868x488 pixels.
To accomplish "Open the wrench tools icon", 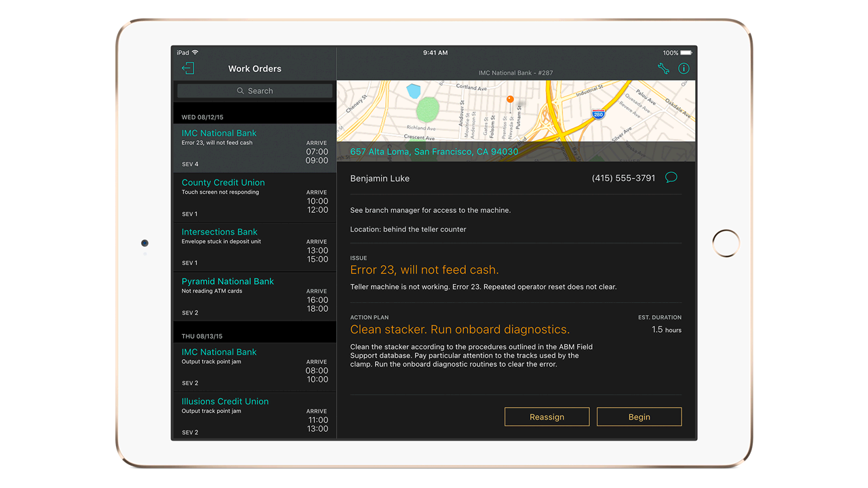I will pos(663,68).
